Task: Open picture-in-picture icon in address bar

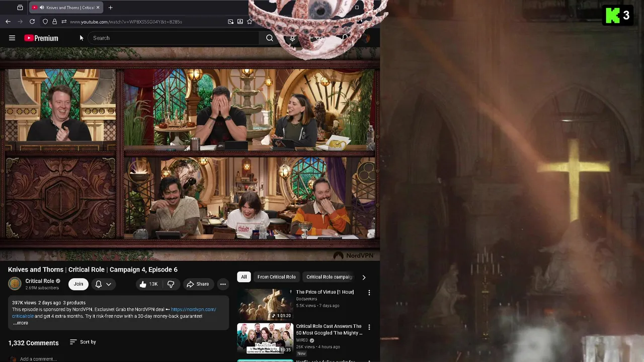Action: [x=230, y=22]
